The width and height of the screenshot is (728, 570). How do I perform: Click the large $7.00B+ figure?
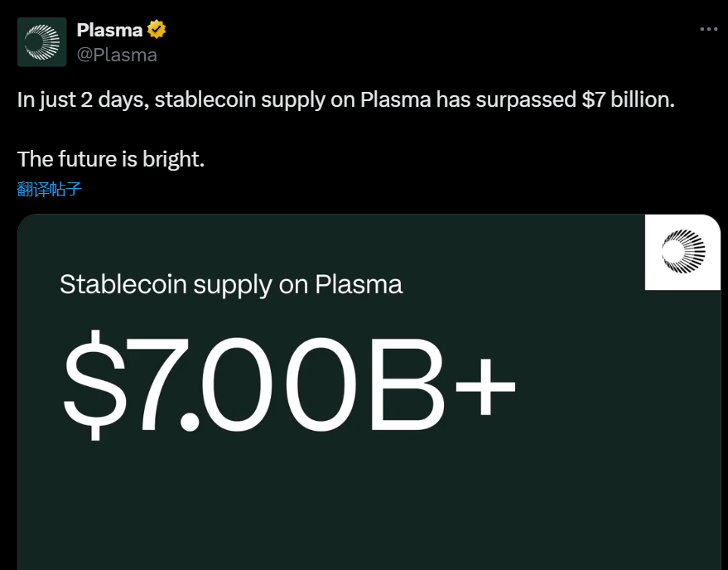point(290,383)
